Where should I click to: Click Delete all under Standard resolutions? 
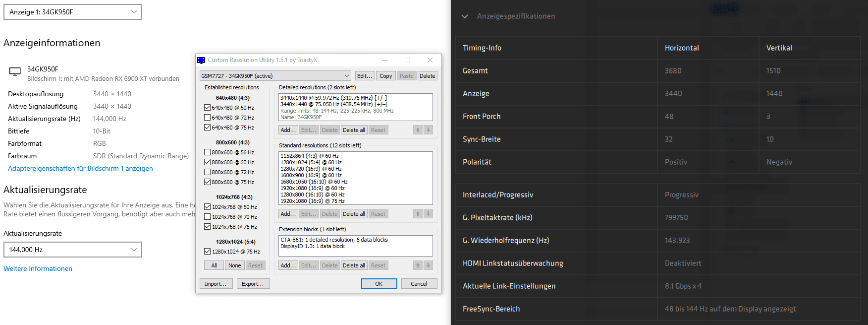tap(354, 214)
